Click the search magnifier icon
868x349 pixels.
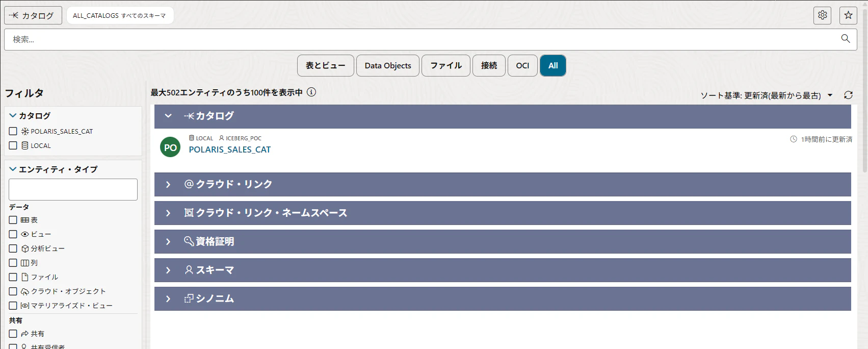coord(846,39)
